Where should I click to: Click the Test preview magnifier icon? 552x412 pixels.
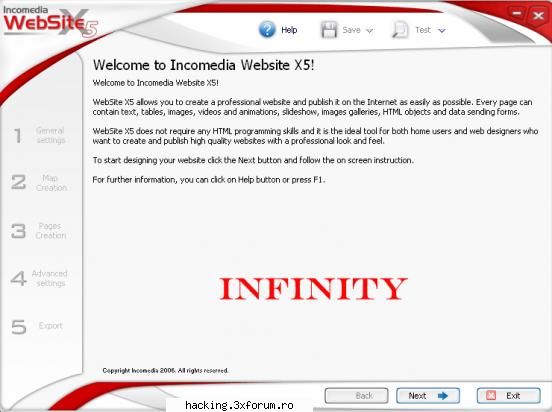click(400, 30)
